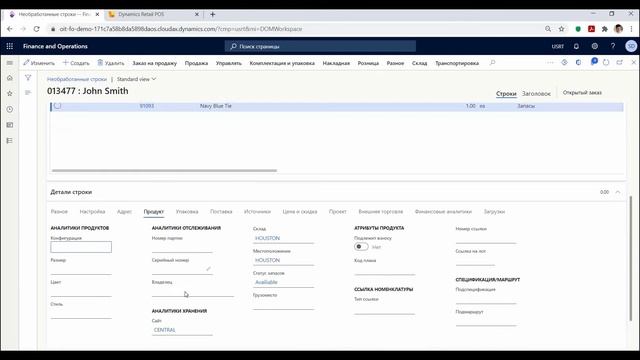Switch to the Lines view link
The image size is (640, 360).
click(506, 93)
